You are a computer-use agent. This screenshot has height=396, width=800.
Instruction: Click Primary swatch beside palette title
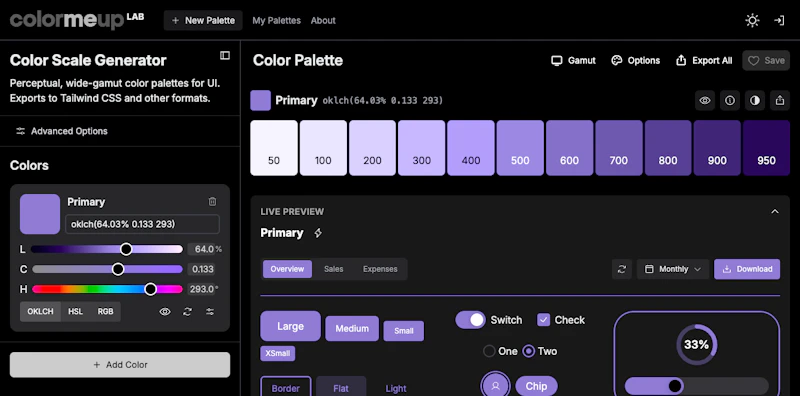pyautogui.click(x=260, y=101)
